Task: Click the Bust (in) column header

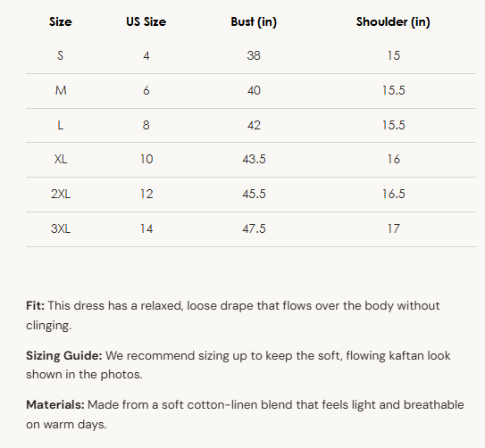Action: pos(254,21)
